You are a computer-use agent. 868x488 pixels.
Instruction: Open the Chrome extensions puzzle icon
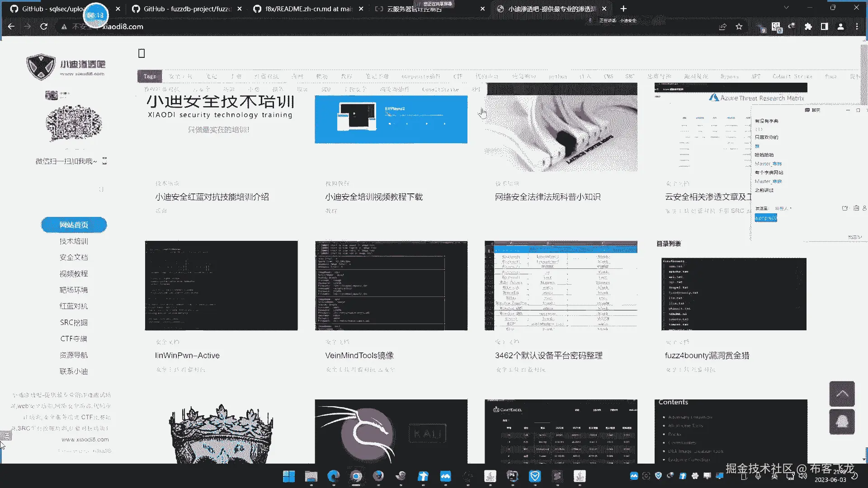coord(808,27)
